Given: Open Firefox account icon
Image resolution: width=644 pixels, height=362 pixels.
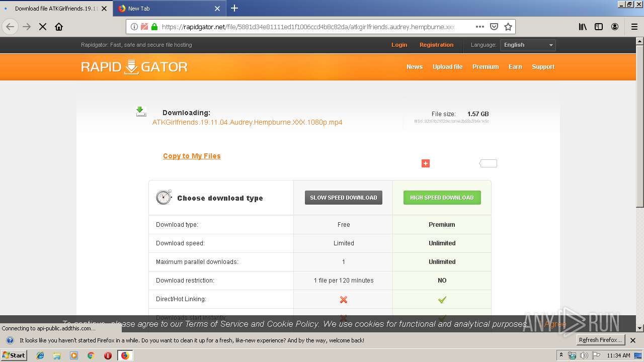Looking at the screenshot, I should tap(615, 27).
